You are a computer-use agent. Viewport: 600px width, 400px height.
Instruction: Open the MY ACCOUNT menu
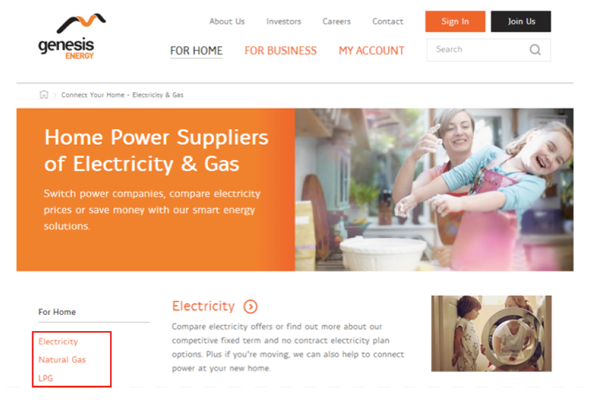point(371,51)
